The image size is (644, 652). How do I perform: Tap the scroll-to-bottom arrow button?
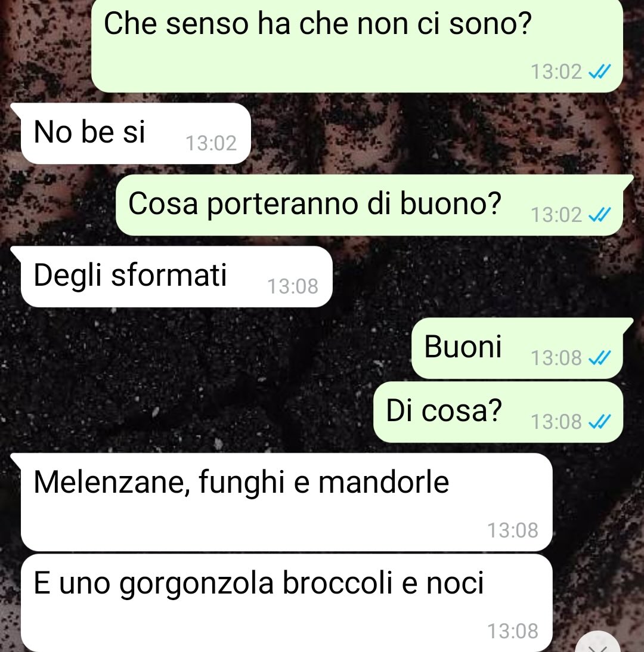[x=598, y=643]
